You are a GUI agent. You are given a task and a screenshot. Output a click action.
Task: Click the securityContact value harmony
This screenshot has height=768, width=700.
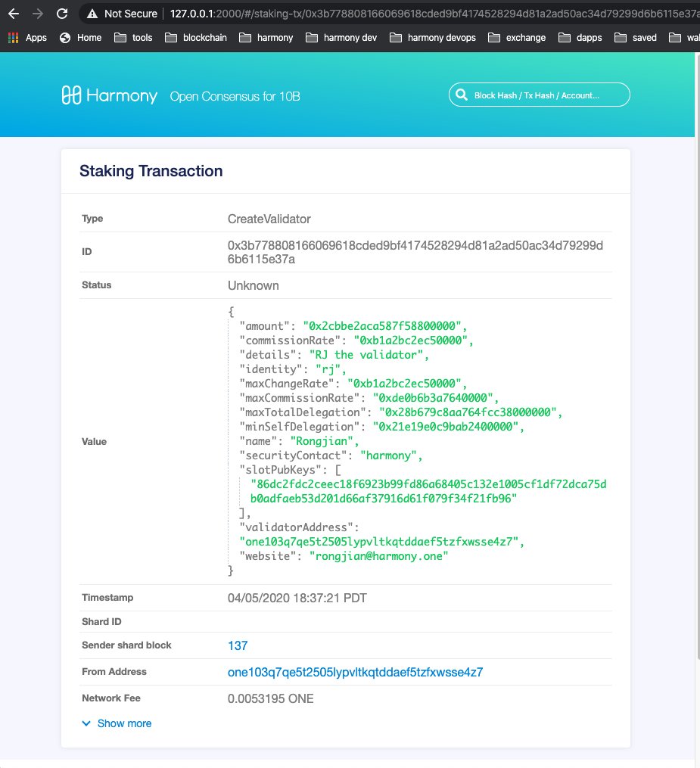388,456
